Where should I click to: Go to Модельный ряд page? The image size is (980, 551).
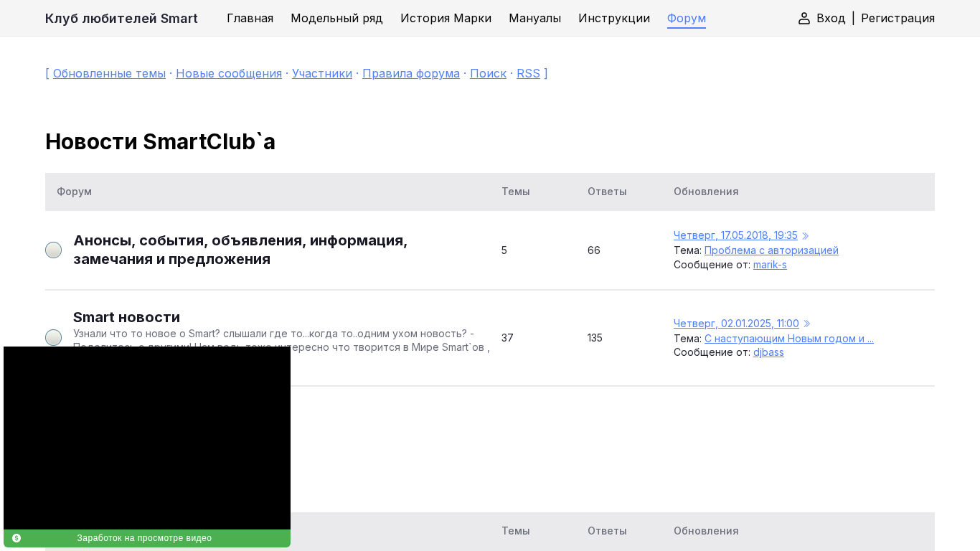point(336,18)
